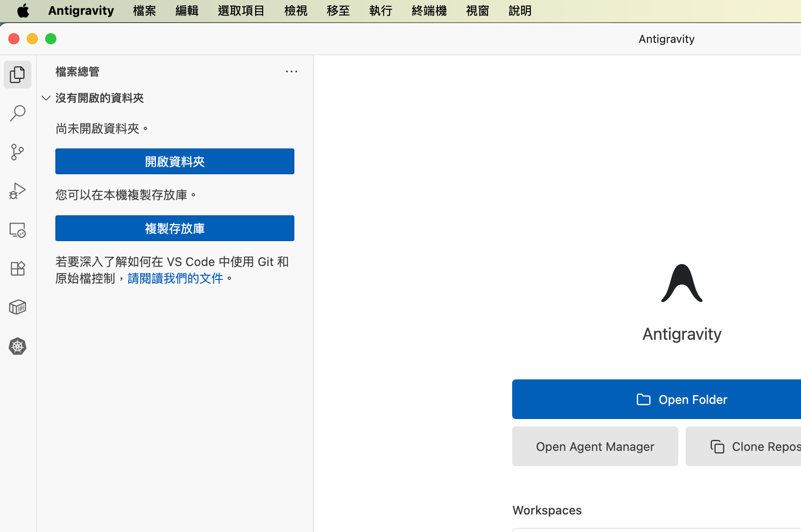This screenshot has width=801, height=532.
Task: Open the Run and Debug view
Action: 18,191
